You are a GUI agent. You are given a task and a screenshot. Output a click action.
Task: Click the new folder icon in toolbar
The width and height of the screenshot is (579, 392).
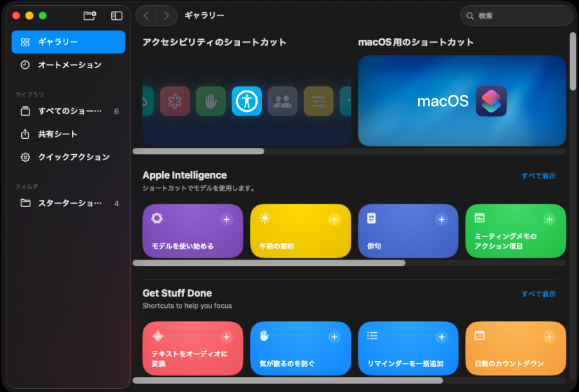[90, 15]
